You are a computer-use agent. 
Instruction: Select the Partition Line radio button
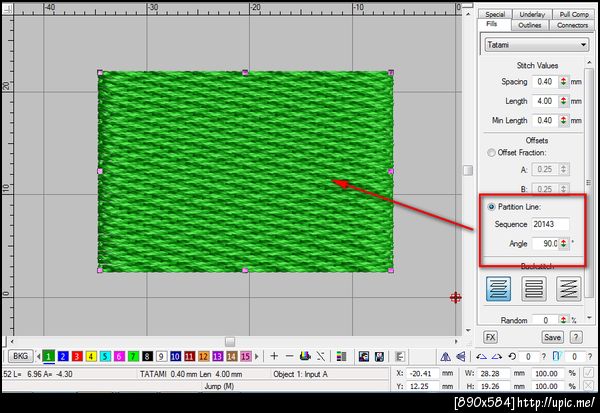491,207
